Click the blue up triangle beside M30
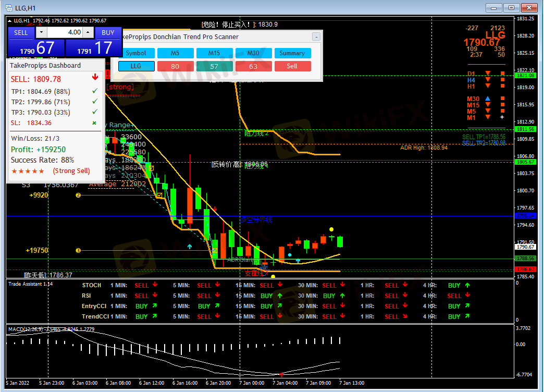 point(488,99)
